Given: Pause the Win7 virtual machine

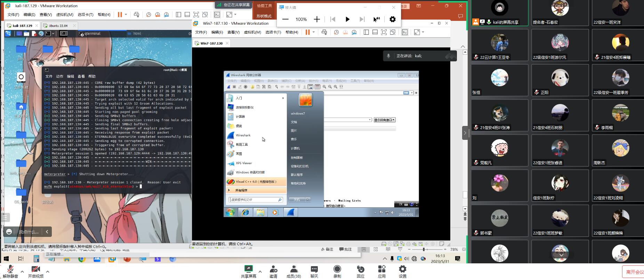Looking at the screenshot, I should coord(307,32).
